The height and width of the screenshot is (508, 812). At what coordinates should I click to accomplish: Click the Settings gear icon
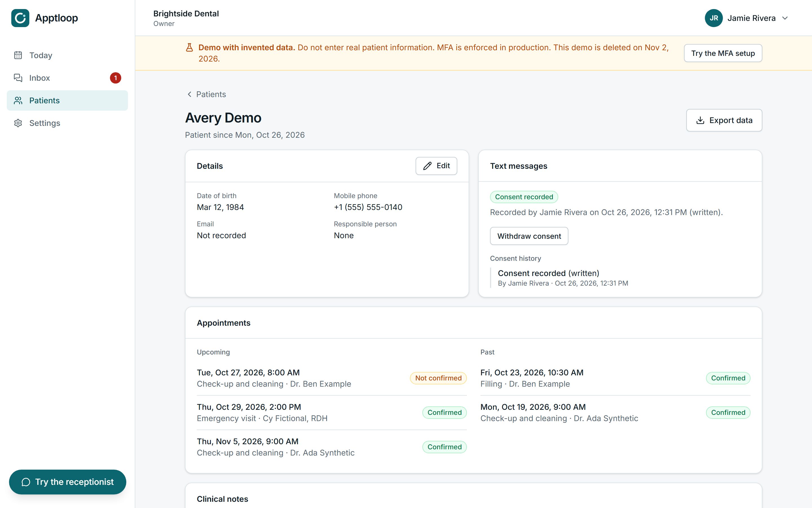coord(18,123)
